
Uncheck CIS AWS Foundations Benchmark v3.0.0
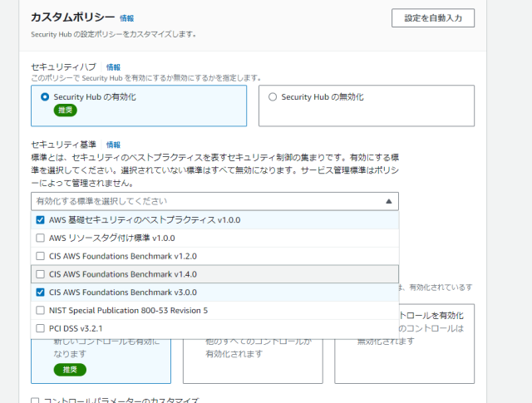[40, 292]
